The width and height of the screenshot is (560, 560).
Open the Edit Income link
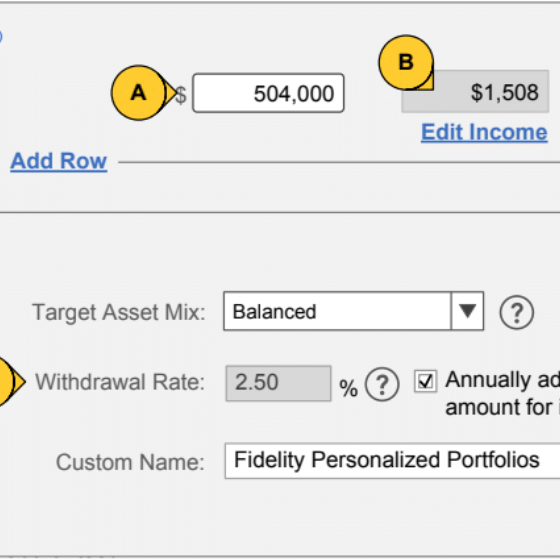tap(484, 132)
